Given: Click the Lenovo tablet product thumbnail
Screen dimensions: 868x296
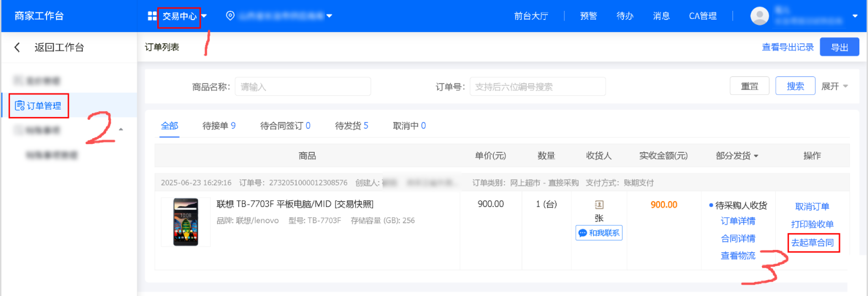Looking at the screenshot, I should [x=186, y=222].
